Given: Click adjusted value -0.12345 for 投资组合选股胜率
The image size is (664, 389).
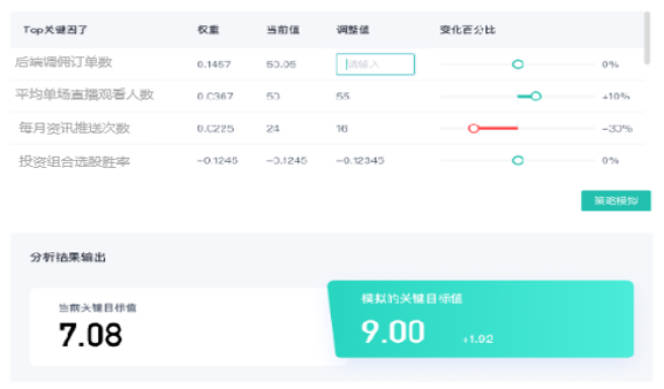Looking at the screenshot, I should 360,160.
